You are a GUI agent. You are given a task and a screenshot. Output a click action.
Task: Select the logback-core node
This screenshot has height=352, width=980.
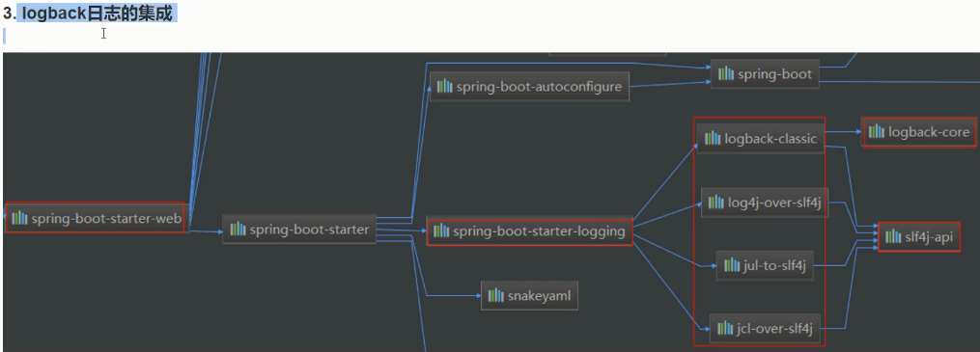click(918, 132)
